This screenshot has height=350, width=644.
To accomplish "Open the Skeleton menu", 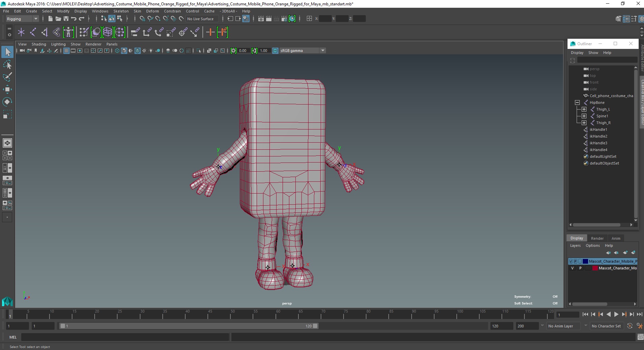I will coord(121,11).
